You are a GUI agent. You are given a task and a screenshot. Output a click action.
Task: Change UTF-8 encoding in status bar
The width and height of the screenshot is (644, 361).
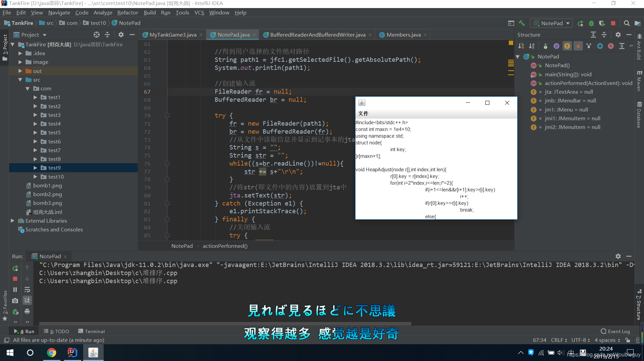(x=581, y=340)
